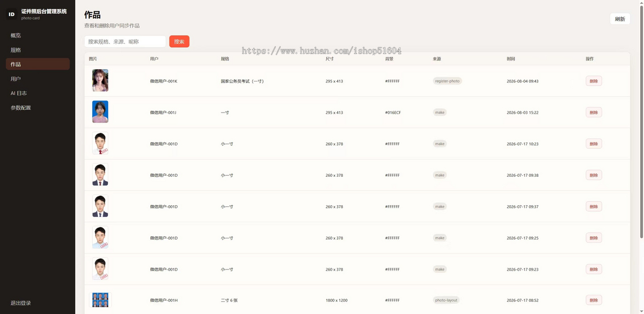Open the 二寸 6 张 layout thumbnail
This screenshot has height=314, width=644.
[100, 300]
